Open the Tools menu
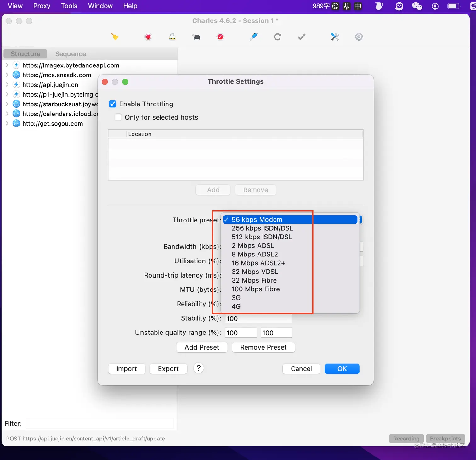Viewport: 476px width, 460px height. (69, 6)
